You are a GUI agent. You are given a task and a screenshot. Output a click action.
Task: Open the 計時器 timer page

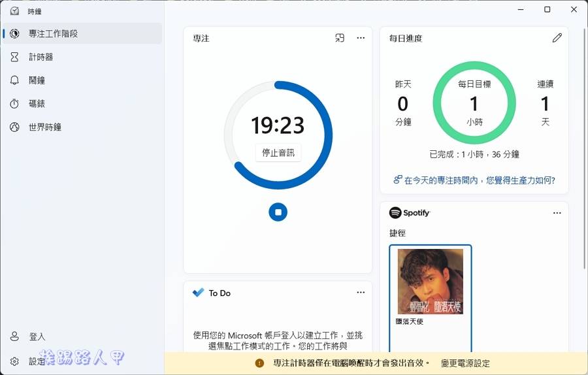(41, 57)
